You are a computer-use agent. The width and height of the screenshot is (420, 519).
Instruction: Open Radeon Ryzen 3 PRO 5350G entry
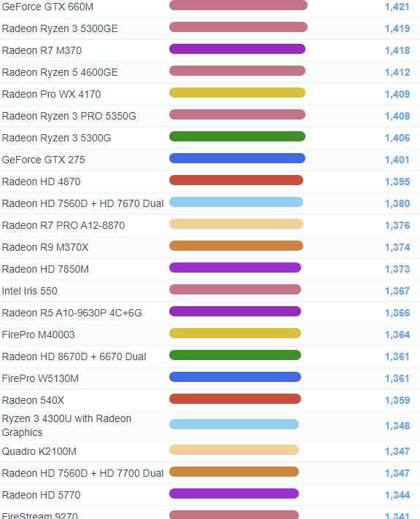tap(69, 116)
